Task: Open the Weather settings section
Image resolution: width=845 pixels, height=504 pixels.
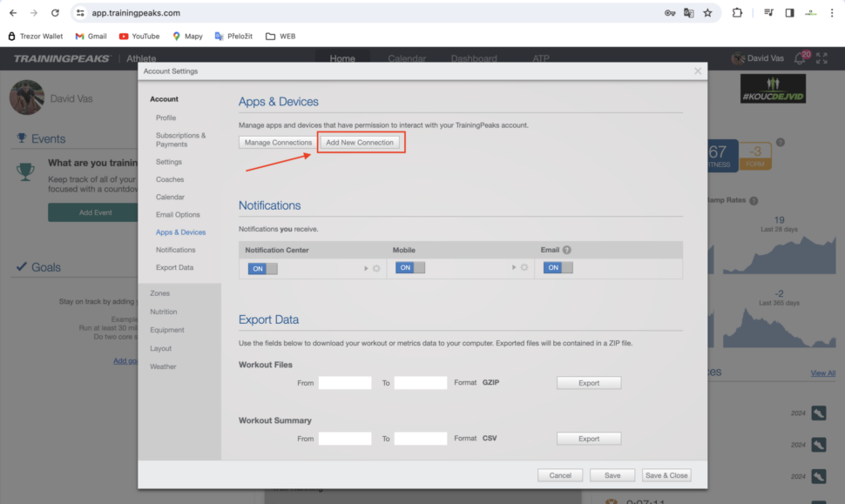Action: coord(163,366)
